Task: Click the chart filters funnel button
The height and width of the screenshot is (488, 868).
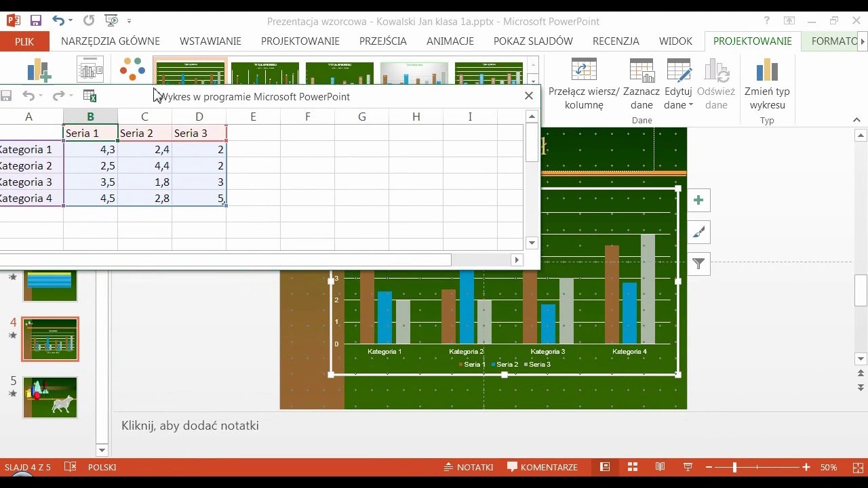Action: (698, 264)
